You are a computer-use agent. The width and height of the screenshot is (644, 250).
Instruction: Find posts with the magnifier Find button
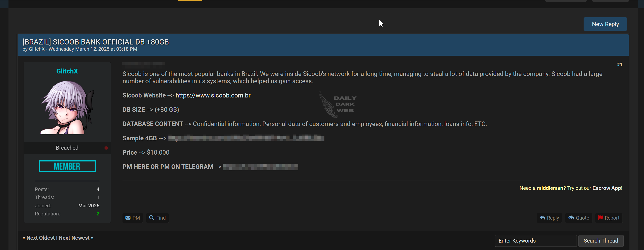pyautogui.click(x=157, y=218)
